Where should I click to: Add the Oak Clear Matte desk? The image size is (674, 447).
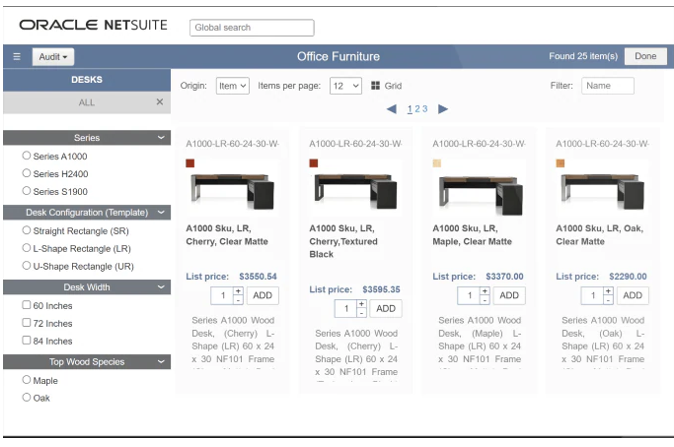pyautogui.click(x=631, y=295)
